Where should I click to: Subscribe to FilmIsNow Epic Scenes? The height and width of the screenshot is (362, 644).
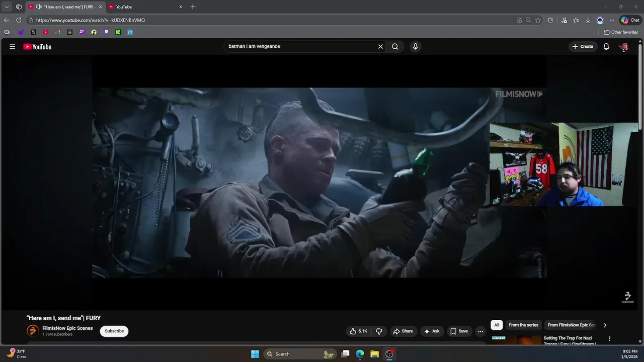click(x=114, y=331)
